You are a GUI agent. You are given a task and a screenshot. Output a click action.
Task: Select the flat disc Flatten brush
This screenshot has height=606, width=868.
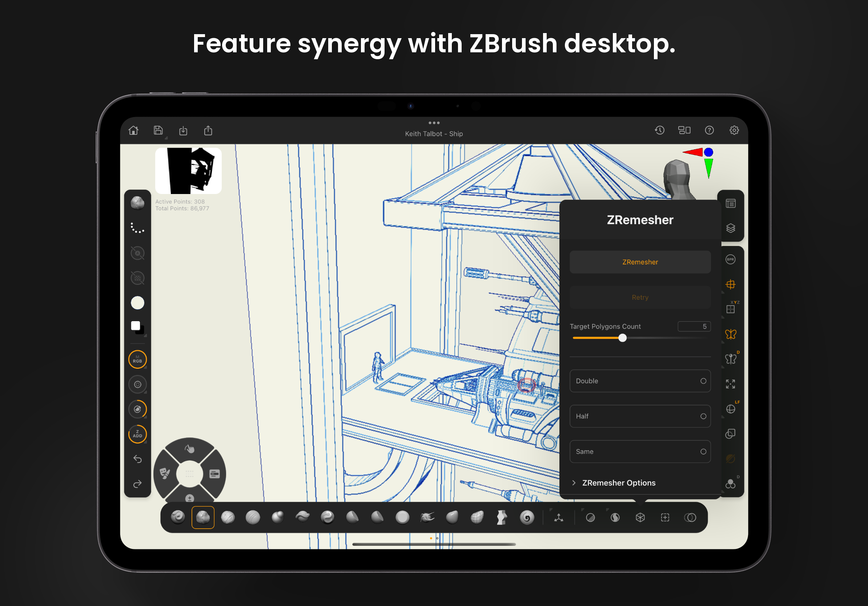[x=403, y=517]
